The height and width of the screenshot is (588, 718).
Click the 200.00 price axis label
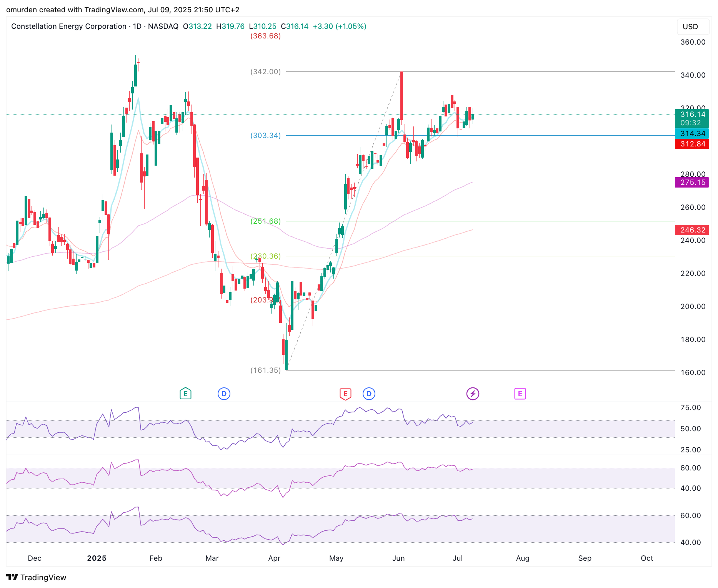tap(693, 306)
